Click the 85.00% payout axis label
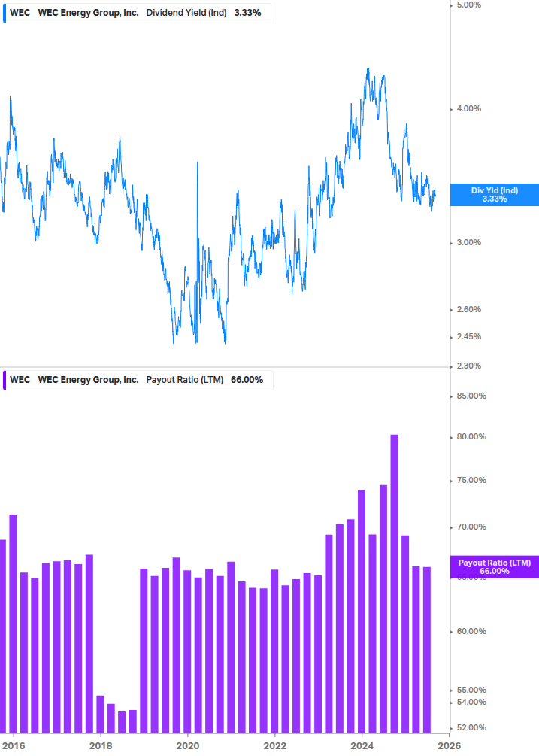 click(471, 396)
